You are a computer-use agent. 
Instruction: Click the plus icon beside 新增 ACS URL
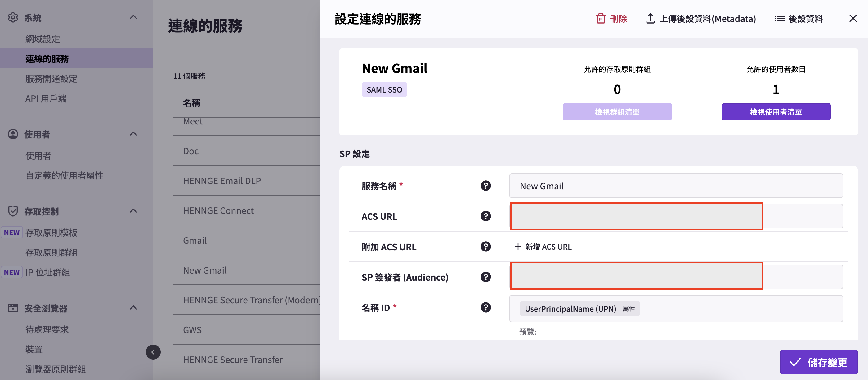pos(518,247)
